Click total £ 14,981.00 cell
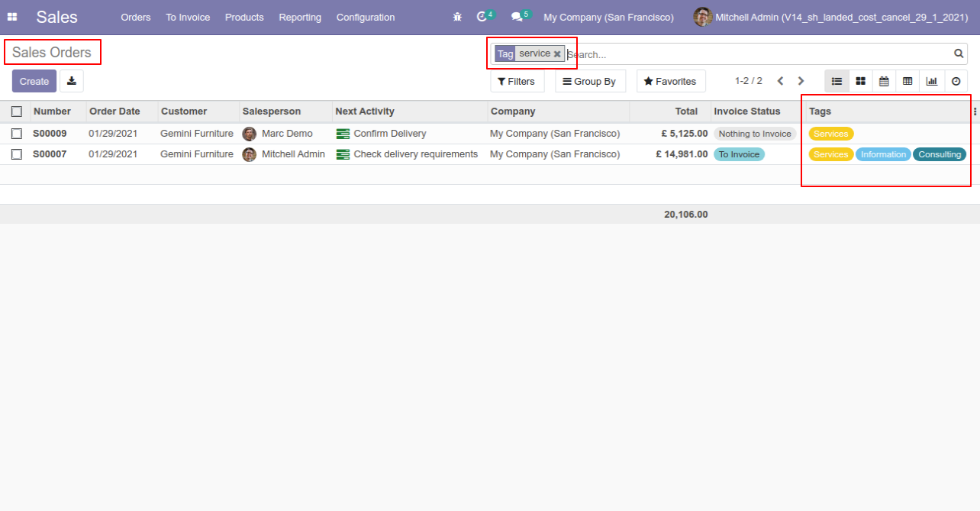The width and height of the screenshot is (980, 511). click(682, 154)
